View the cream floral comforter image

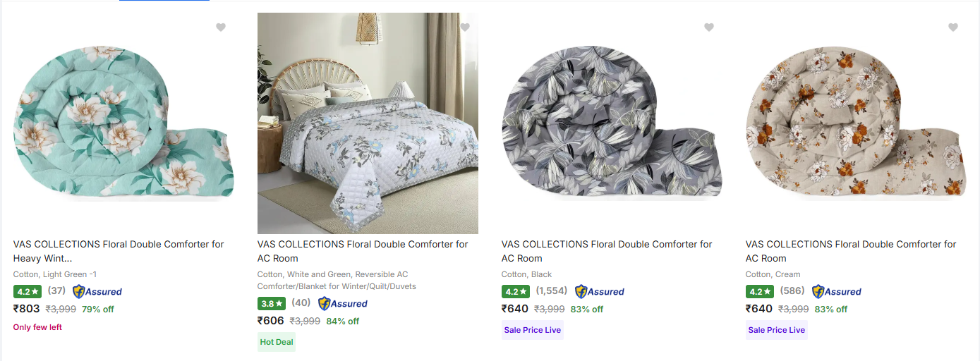coord(855,123)
